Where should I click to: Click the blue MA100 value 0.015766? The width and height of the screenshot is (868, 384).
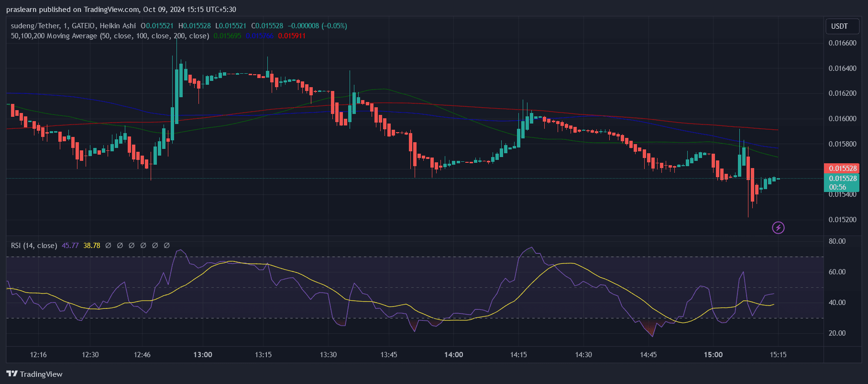click(260, 36)
